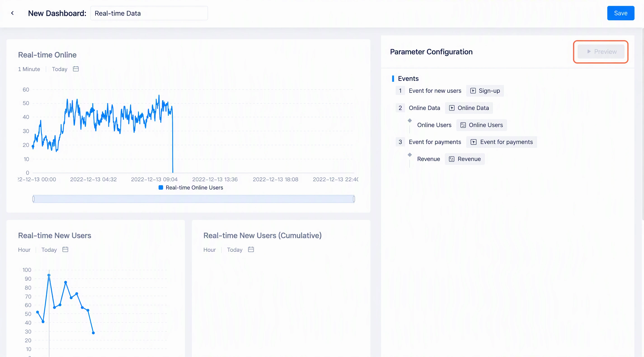Click the peak data point near 90 in New Users chart

(49, 275)
